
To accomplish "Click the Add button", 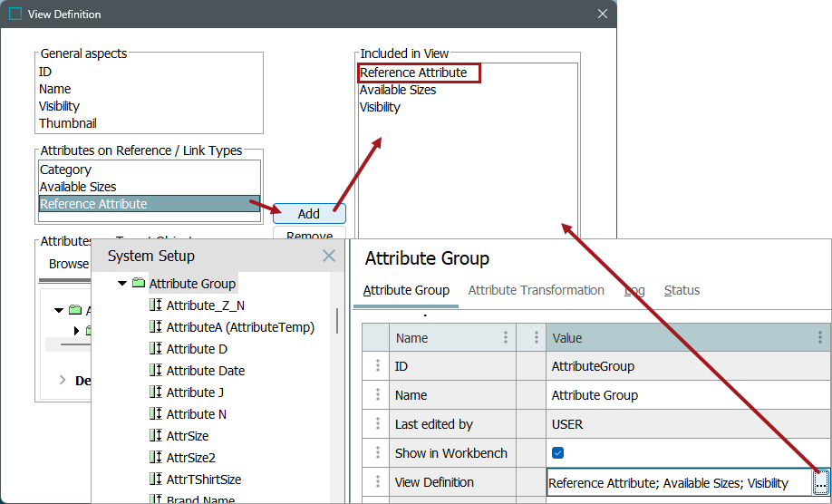I will coord(309,214).
